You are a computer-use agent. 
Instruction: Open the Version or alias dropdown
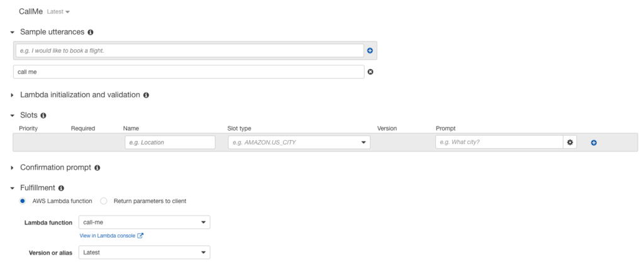pos(144,253)
